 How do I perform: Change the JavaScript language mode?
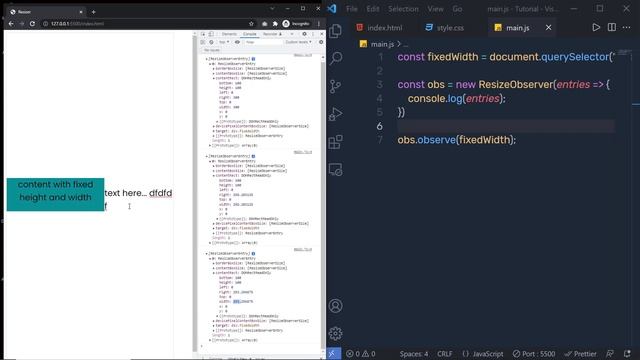point(483,354)
